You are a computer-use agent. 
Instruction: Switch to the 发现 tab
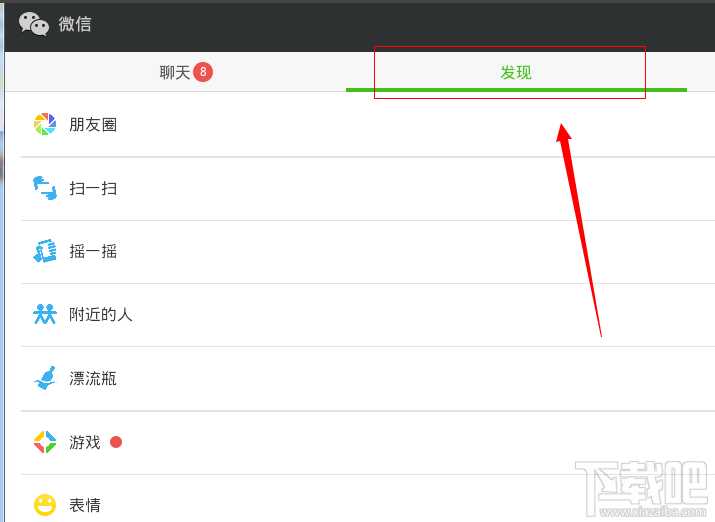pyautogui.click(x=516, y=72)
